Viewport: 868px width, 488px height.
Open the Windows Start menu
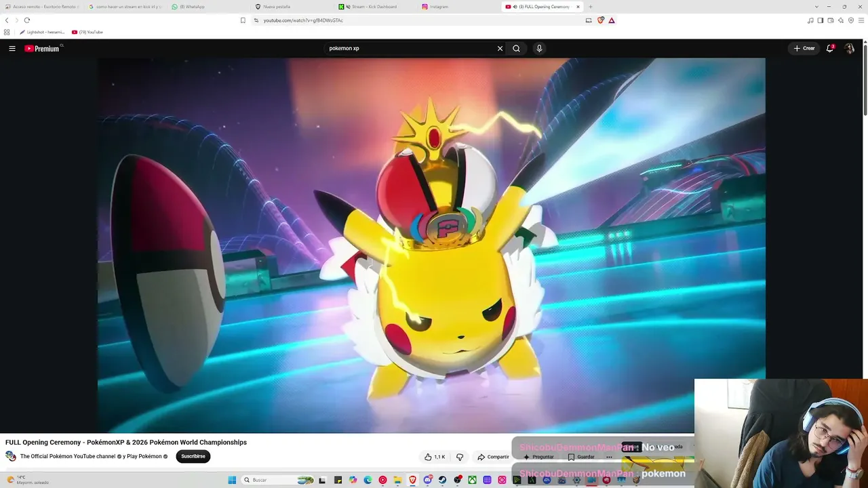coord(232,480)
